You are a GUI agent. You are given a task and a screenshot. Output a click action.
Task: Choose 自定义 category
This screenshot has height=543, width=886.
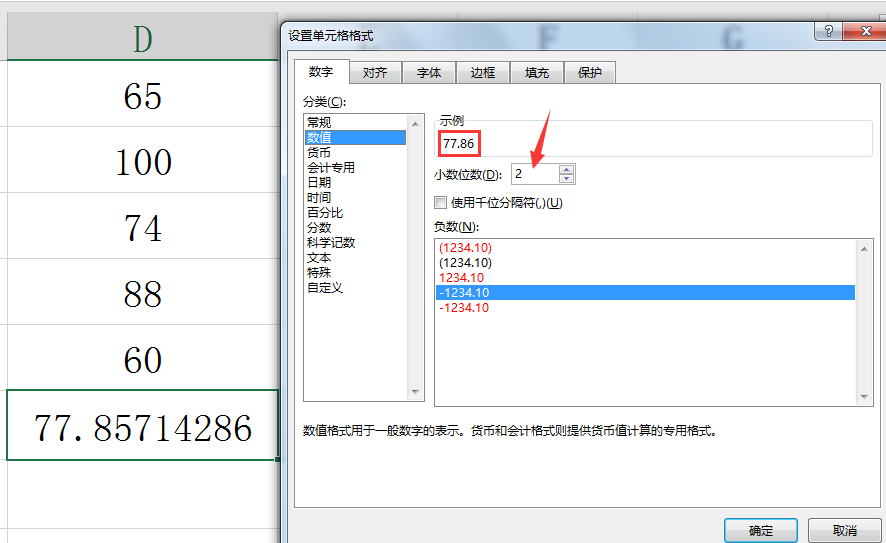(355, 288)
